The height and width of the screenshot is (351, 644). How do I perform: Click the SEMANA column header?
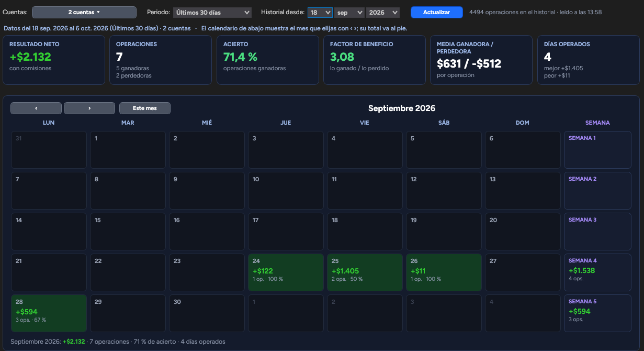coord(597,123)
